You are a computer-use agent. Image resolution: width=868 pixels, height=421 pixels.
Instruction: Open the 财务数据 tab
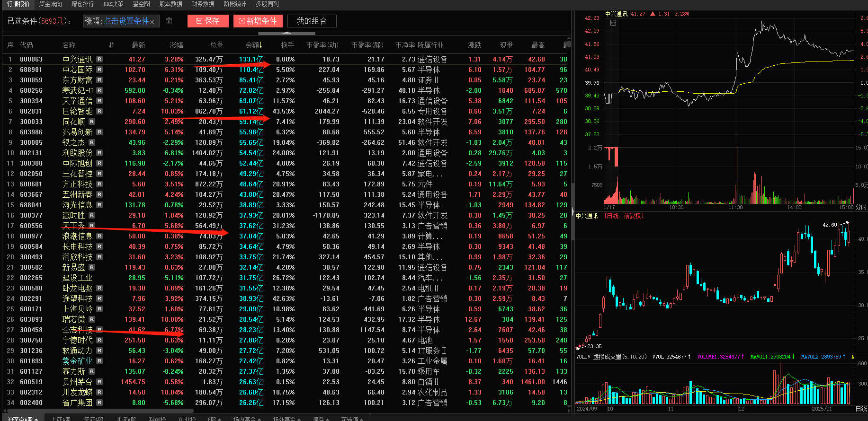click(203, 4)
